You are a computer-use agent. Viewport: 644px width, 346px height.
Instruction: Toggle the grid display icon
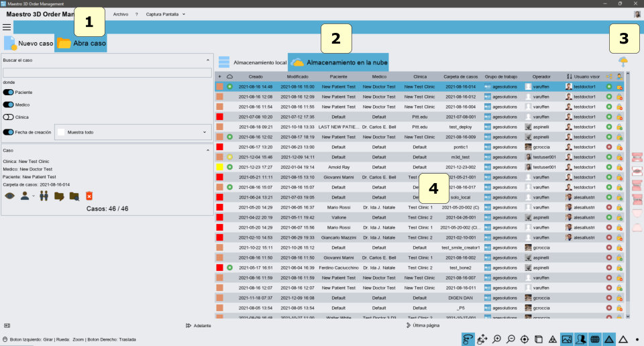[595, 339]
